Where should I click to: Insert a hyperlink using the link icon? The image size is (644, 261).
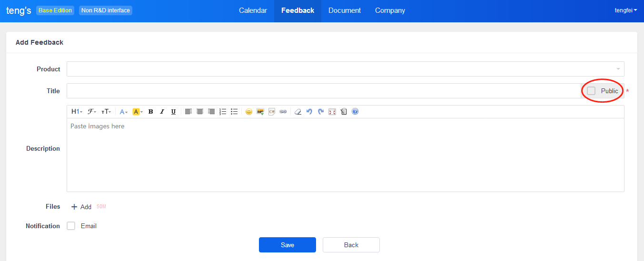[x=283, y=112]
